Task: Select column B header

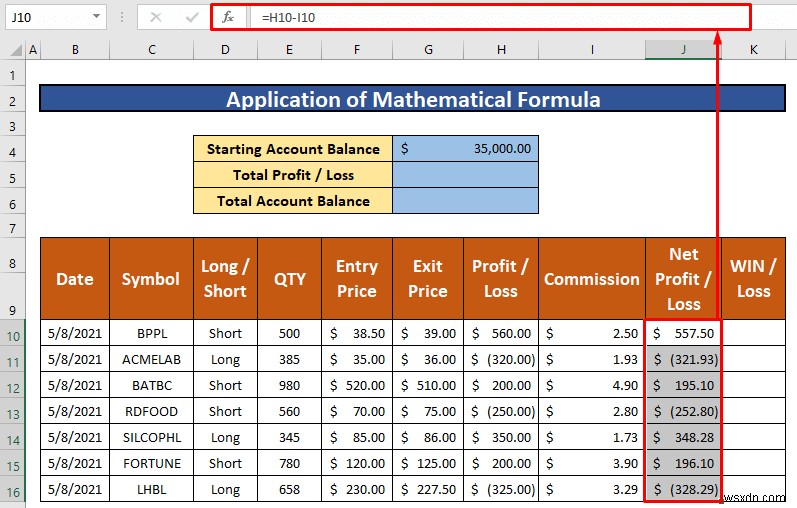Action: point(75,50)
